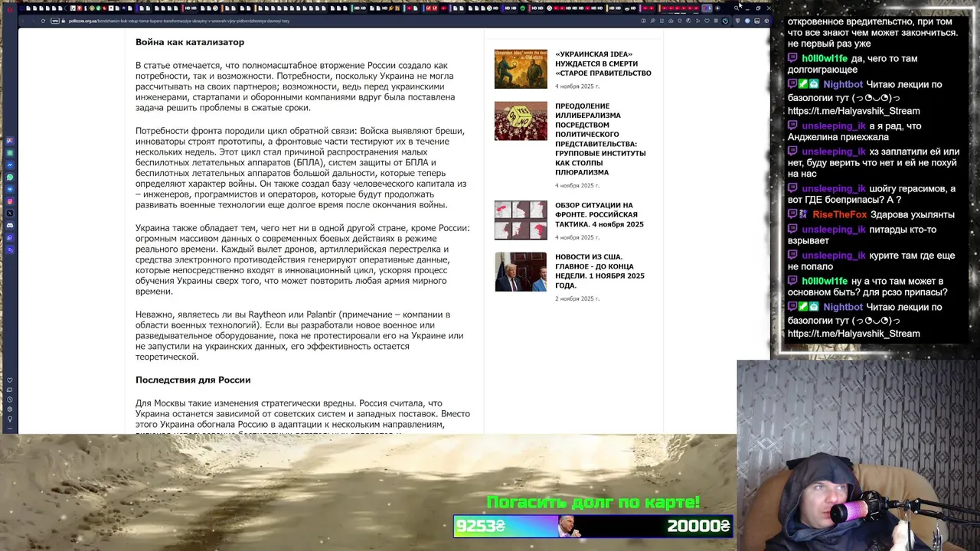The image size is (980, 551).
Task: Open the «Украинская idea» article link
Action: tap(603, 64)
